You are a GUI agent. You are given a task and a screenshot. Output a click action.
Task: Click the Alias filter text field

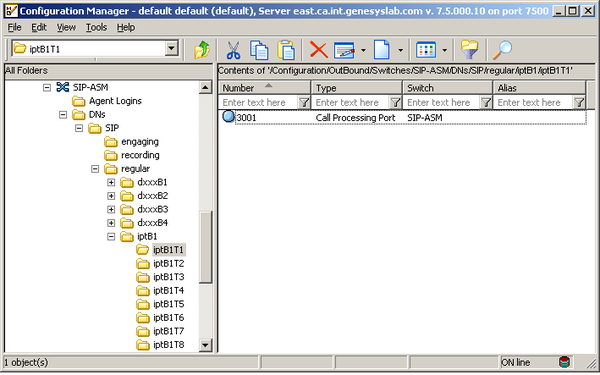coord(534,103)
